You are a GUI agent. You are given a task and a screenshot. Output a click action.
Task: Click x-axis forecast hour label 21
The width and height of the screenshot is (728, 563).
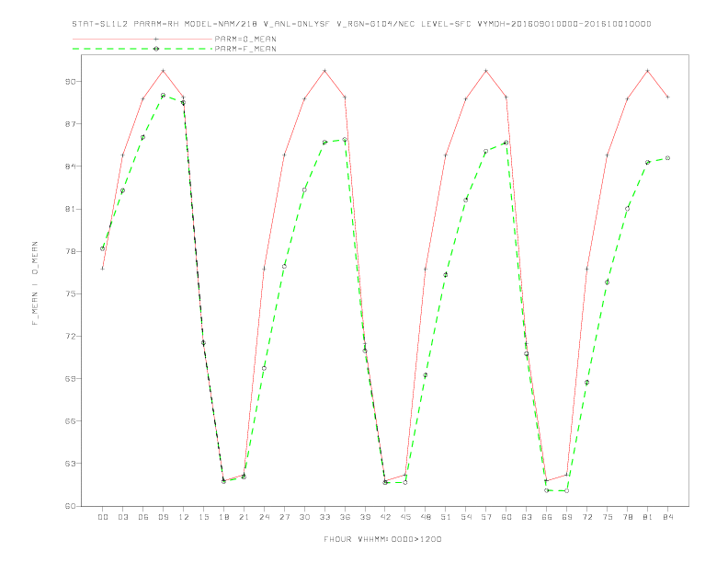[244, 517]
